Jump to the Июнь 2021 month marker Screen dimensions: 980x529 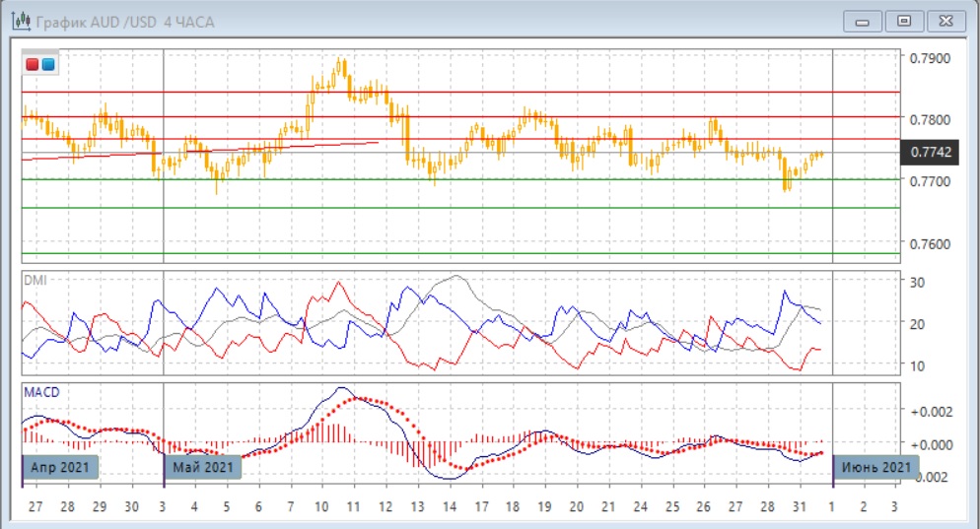point(875,467)
